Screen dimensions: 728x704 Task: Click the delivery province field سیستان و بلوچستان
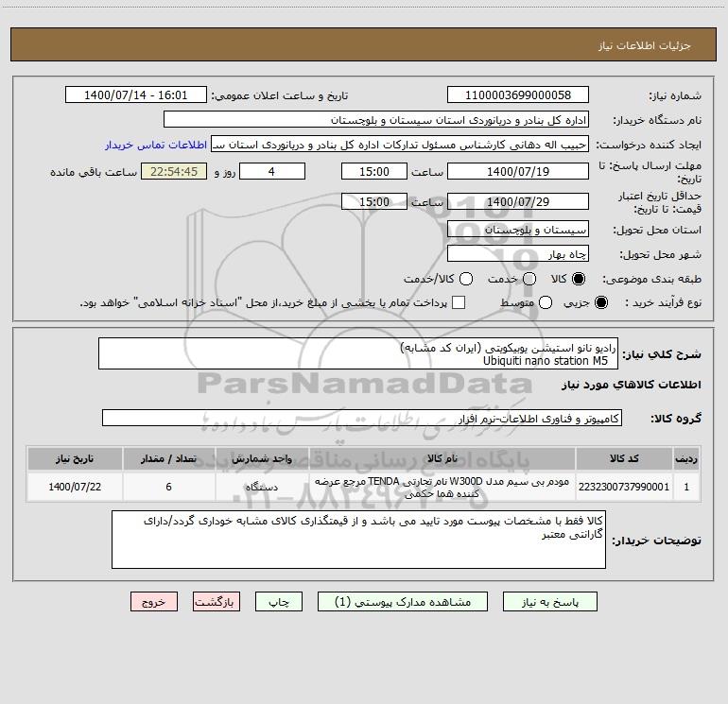click(x=518, y=230)
